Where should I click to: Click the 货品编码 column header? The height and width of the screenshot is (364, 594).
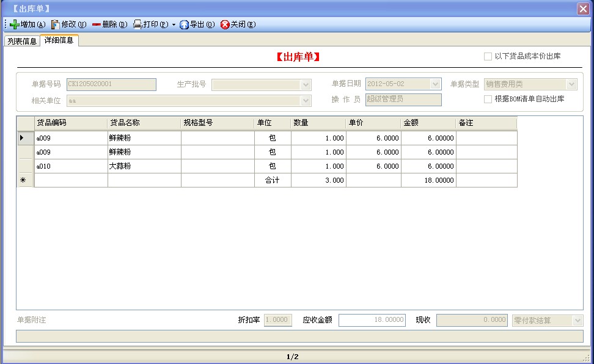(x=70, y=123)
